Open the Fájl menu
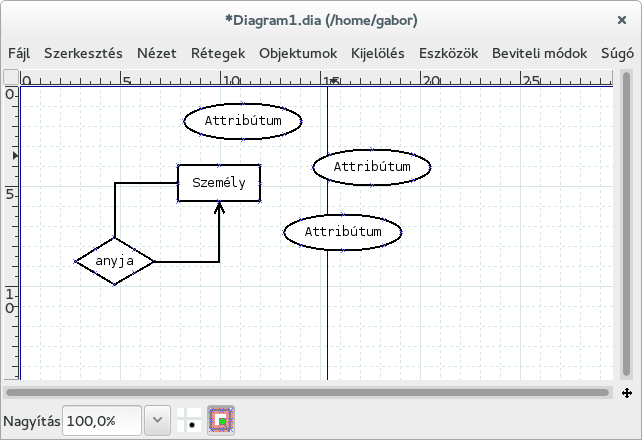Viewport: 642px width, 440px height. coord(20,53)
